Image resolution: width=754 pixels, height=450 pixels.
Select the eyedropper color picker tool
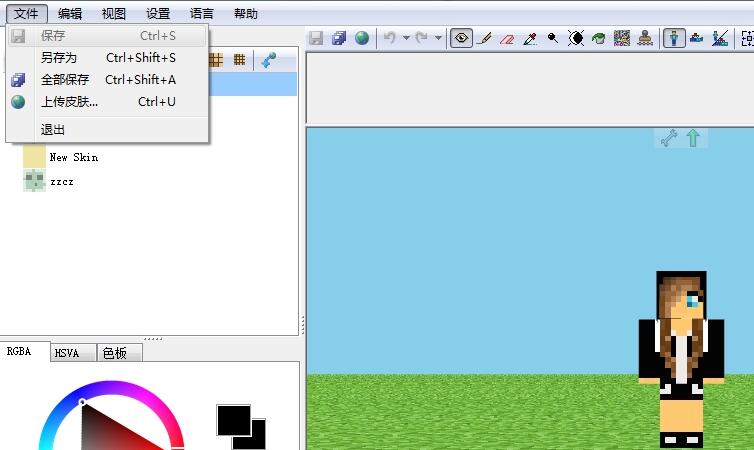(530, 38)
